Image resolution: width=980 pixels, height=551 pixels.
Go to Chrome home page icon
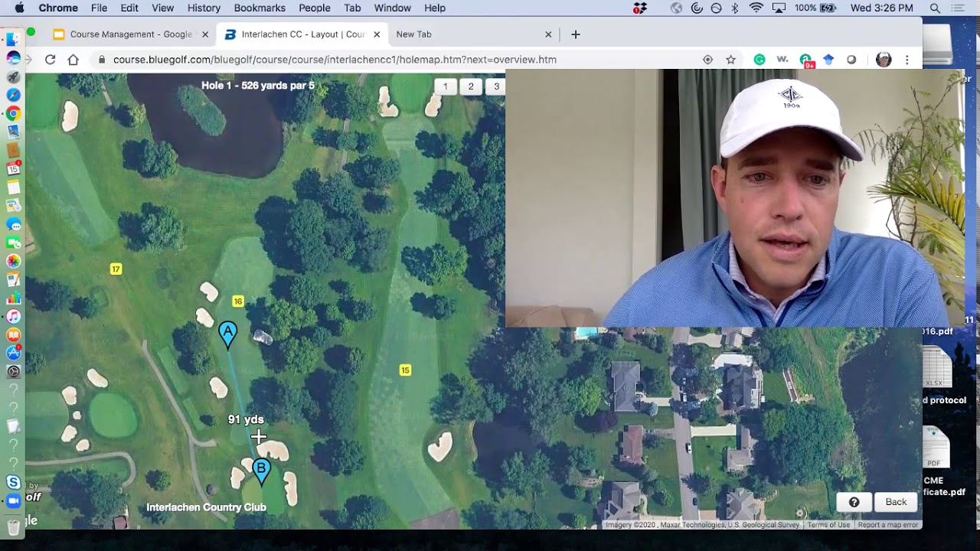tap(73, 60)
